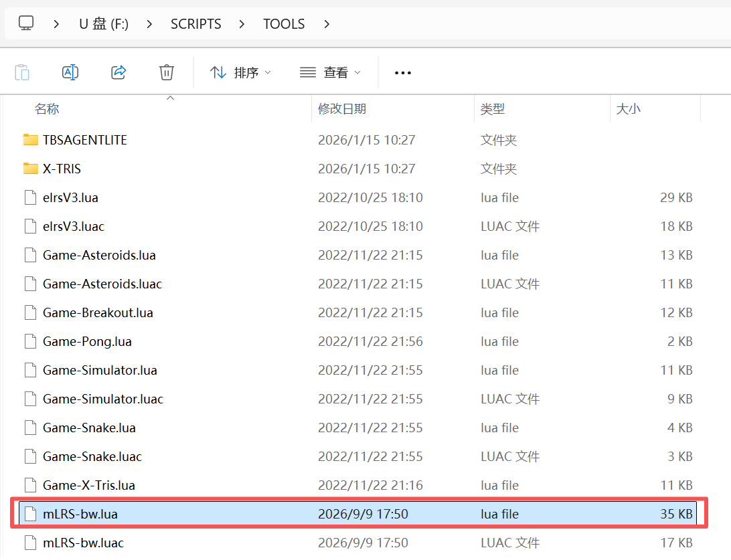Screen dimensions: 731x560
Task: Click the file icon beside Game-X-Tris.lua
Action: (30, 486)
